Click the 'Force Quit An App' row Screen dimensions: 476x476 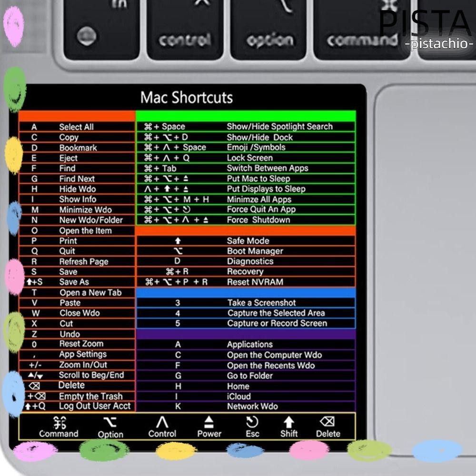(x=246, y=209)
